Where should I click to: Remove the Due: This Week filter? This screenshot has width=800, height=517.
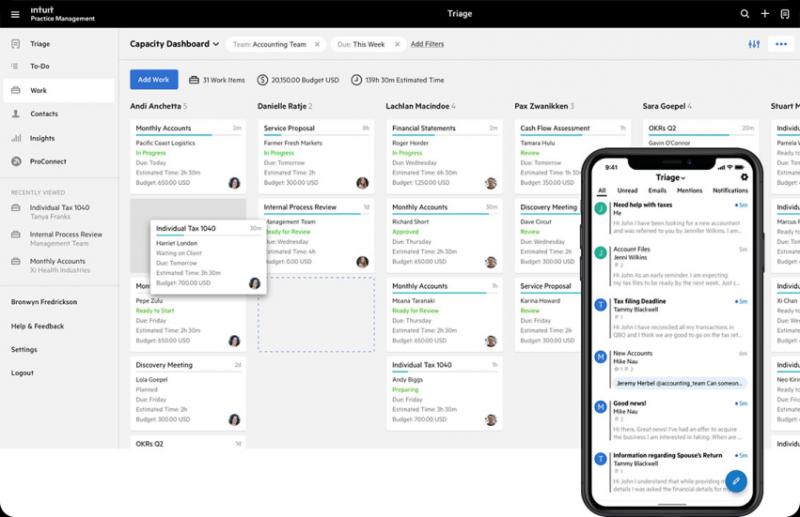click(397, 44)
